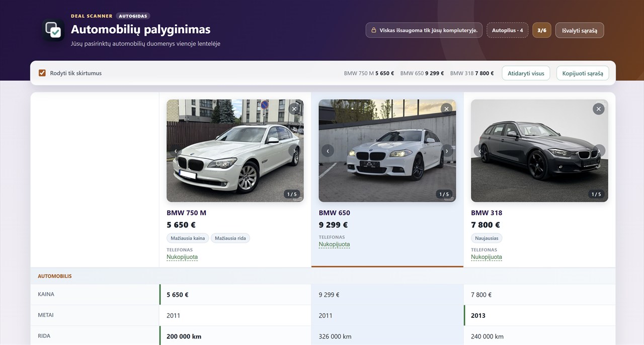644x345 pixels.
Task: Click Nukopijuota phone link under BMW 650
Action: (x=334, y=244)
